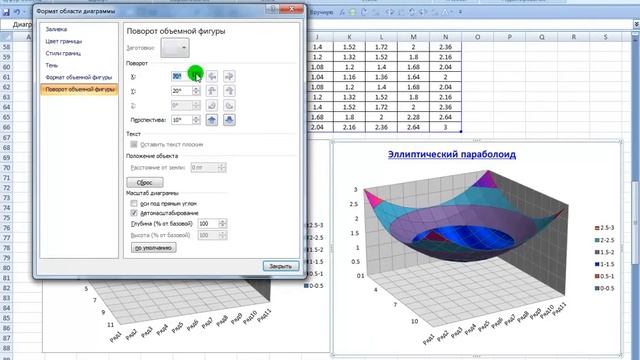Click 'Сброс' reset button

tap(145, 182)
